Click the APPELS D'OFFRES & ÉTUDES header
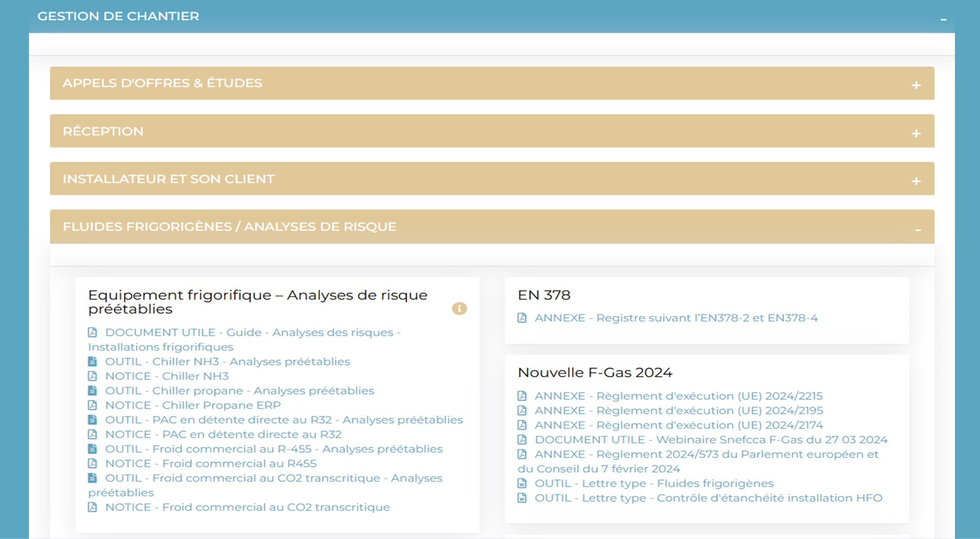The image size is (980, 539). click(x=492, y=83)
